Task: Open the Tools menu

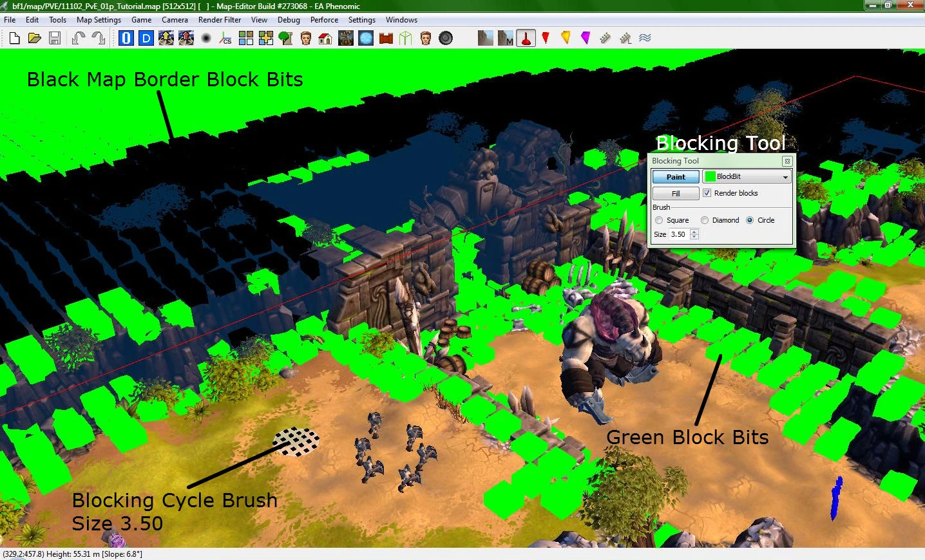Action: [x=58, y=20]
